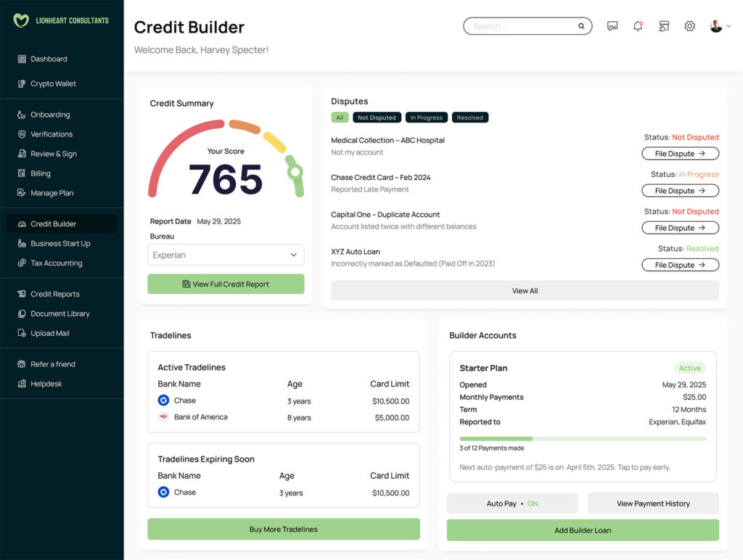Screen dimensions: 743x560
Task: Click the View Full Credit Report button
Action: 226,284
